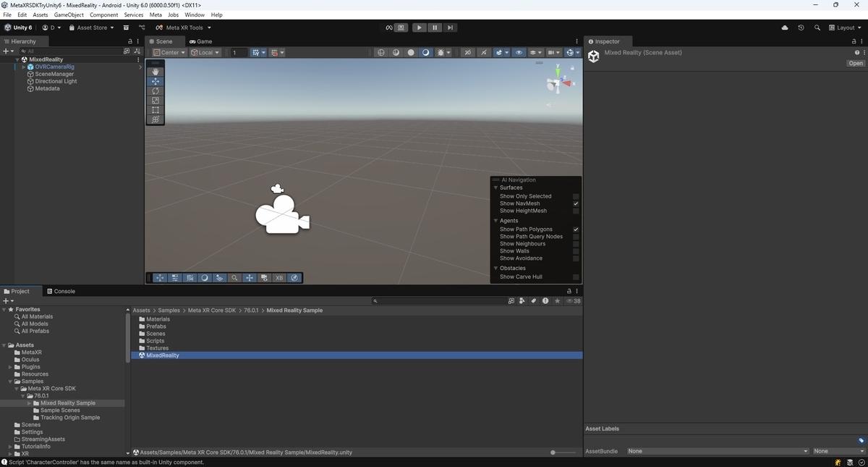
Task: Open the Local rotation dropdown
Action: tap(205, 52)
